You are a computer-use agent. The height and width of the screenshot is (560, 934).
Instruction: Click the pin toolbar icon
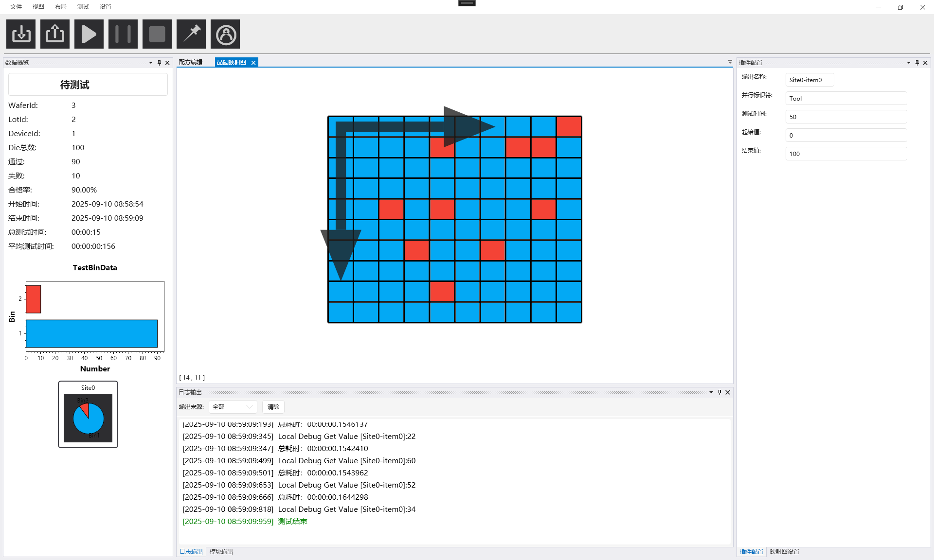[191, 34]
